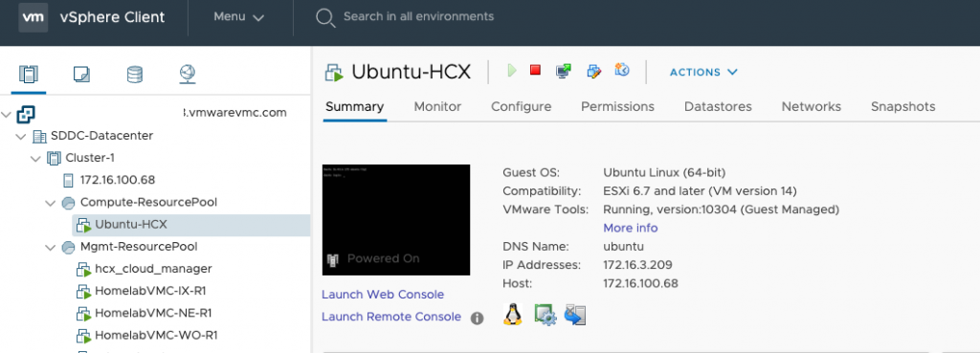Open the Actions dropdown menu
Screen dimensions: 980x353
[x=703, y=72]
